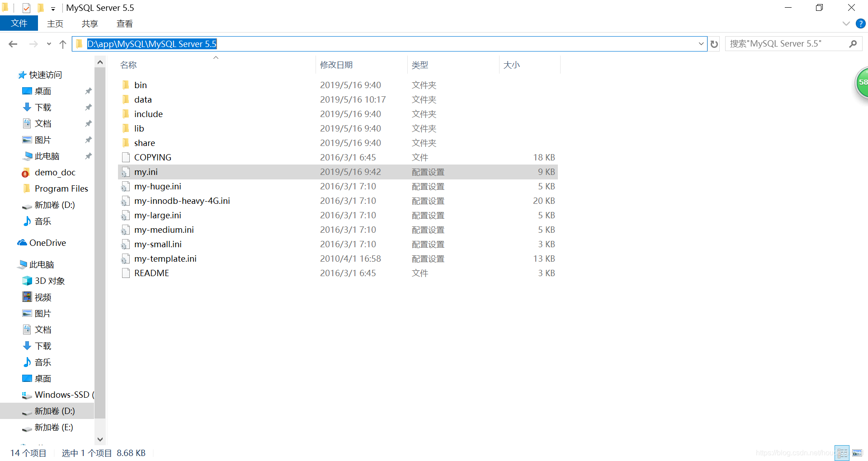This screenshot has height=461, width=868.
Task: Refresh the current folder
Action: (714, 44)
